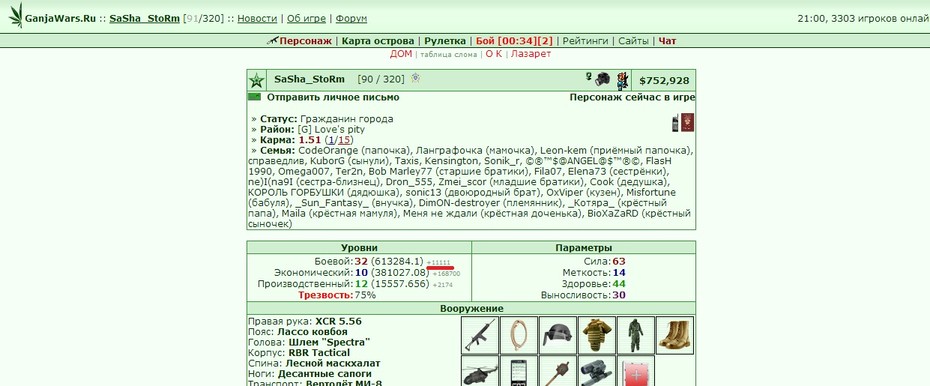Click the karma value 1 link
This screenshot has width=930, height=386.
point(331,140)
